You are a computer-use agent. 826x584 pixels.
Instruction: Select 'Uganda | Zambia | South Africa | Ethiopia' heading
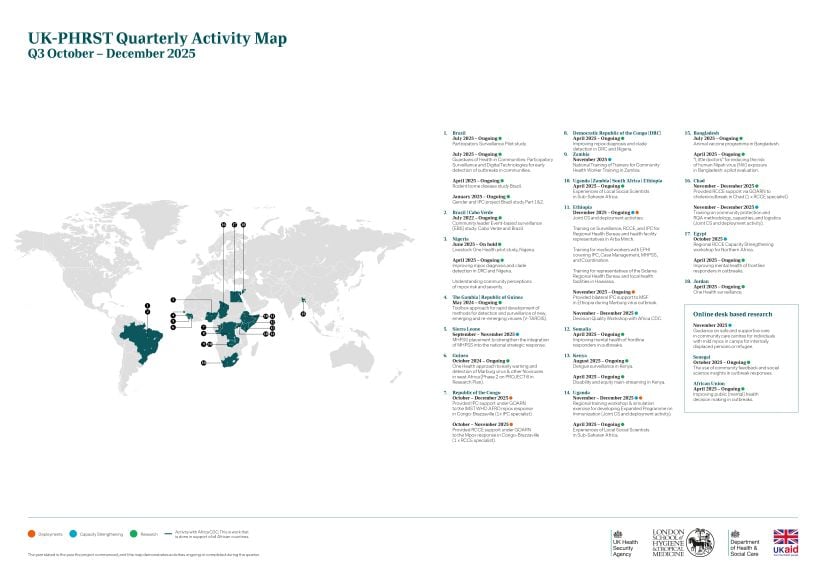tap(617, 181)
